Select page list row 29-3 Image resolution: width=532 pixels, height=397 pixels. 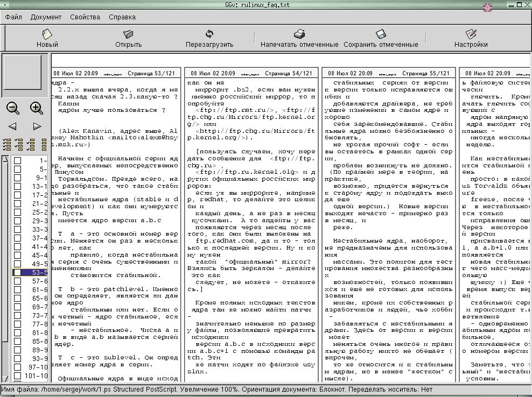click(30, 221)
